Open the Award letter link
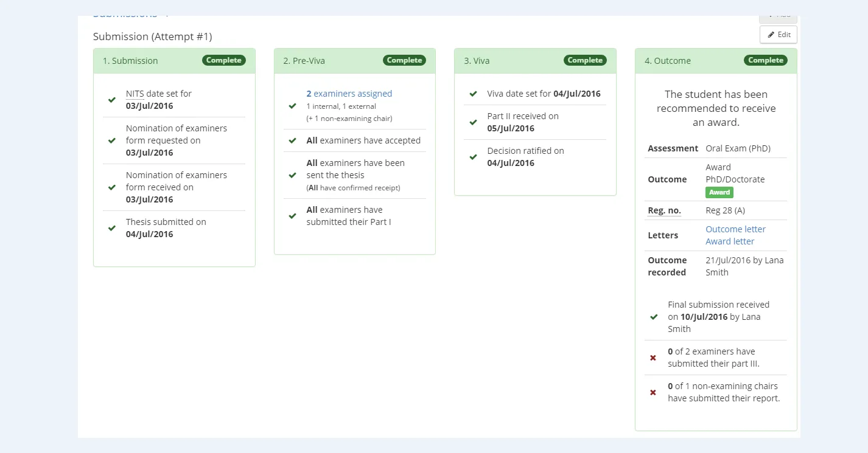 tap(730, 241)
